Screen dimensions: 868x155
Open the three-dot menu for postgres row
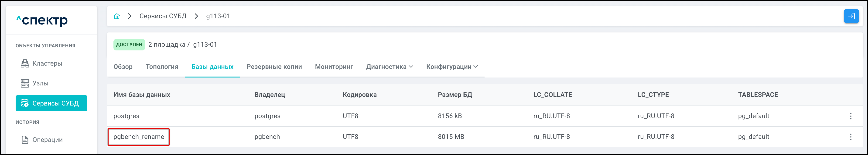point(851,116)
